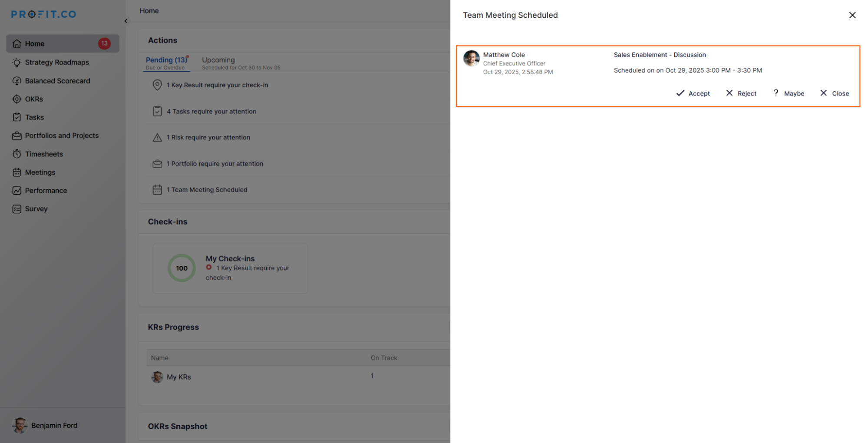Collapse the sidebar with the chevron
The image size is (868, 443).
pyautogui.click(x=126, y=21)
